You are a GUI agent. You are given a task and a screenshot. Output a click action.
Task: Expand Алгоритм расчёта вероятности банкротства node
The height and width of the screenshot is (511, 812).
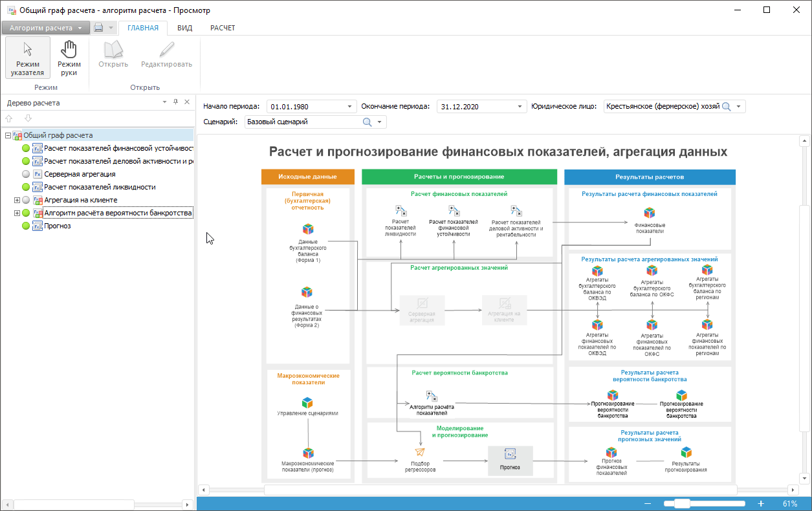pyautogui.click(x=17, y=213)
